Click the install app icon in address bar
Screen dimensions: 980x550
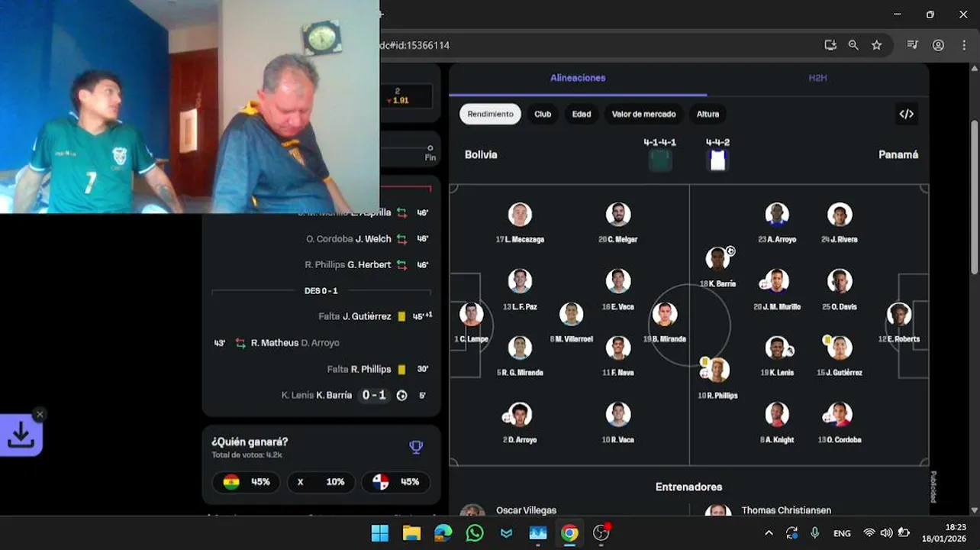pyautogui.click(x=830, y=45)
